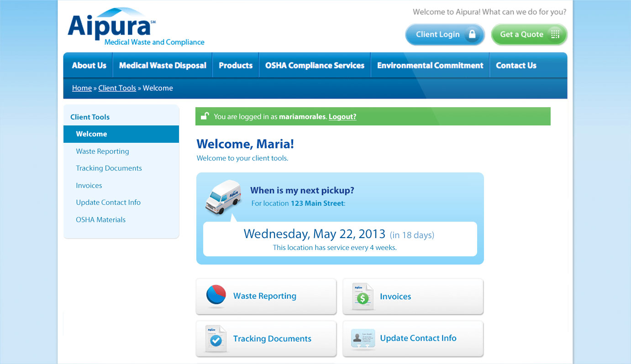Click 'Welcome to your client tools.' text
The image size is (631, 364).
click(x=242, y=158)
